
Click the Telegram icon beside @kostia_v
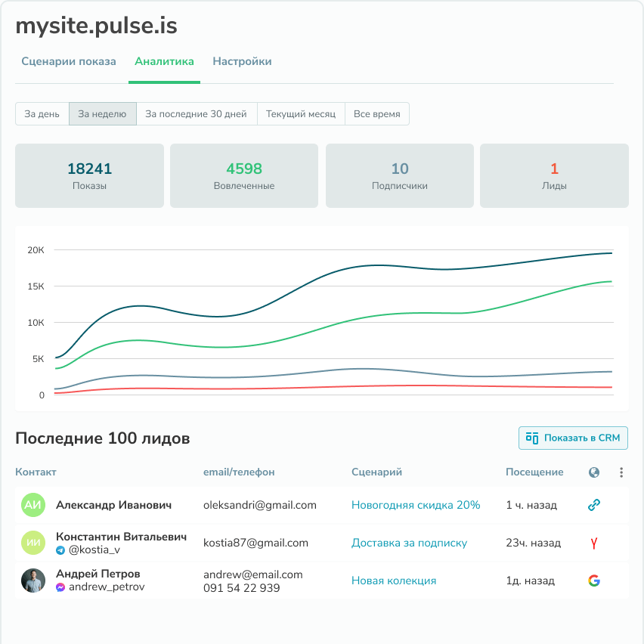[60, 550]
